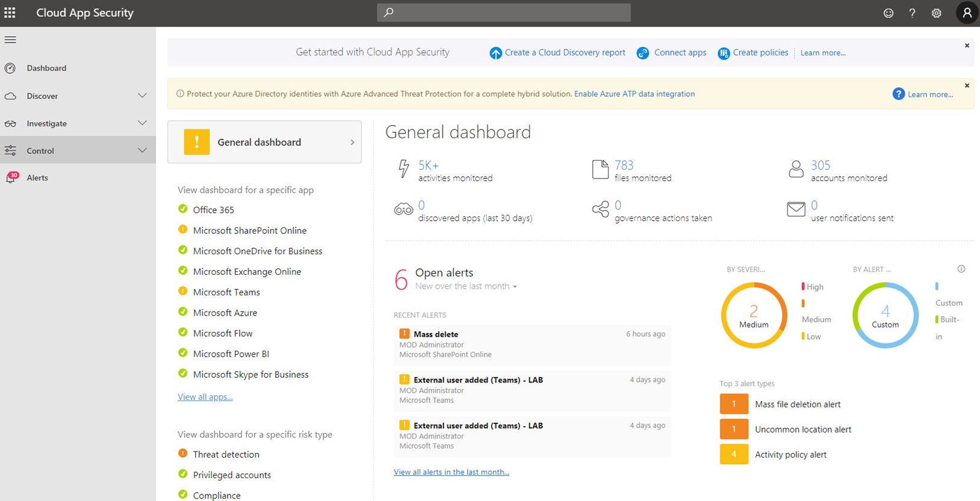Screen dimensions: 980x501
Task: Click the By Alert type donut chart
Action: click(885, 315)
